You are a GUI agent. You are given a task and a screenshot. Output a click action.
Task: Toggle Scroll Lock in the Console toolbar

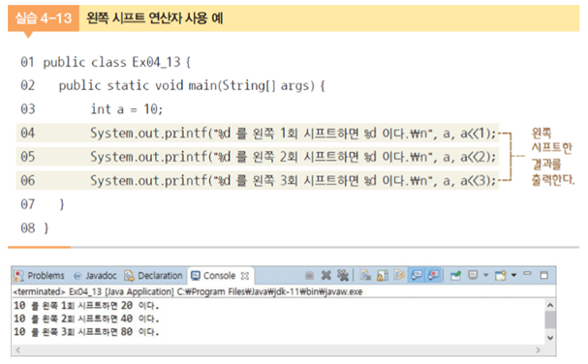click(382, 276)
